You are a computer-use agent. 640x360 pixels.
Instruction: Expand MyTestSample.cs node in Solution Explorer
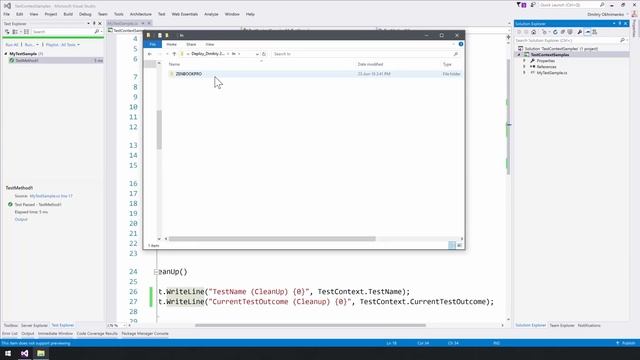[524, 73]
